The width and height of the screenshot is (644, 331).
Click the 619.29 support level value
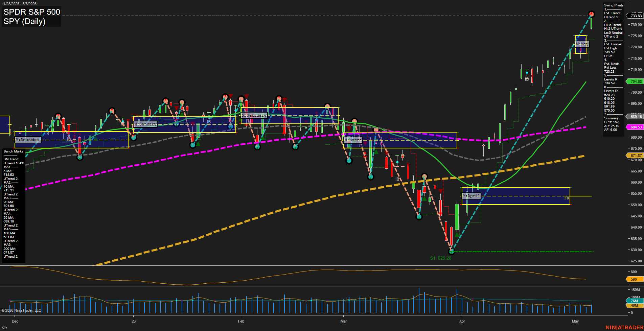tap(609, 99)
